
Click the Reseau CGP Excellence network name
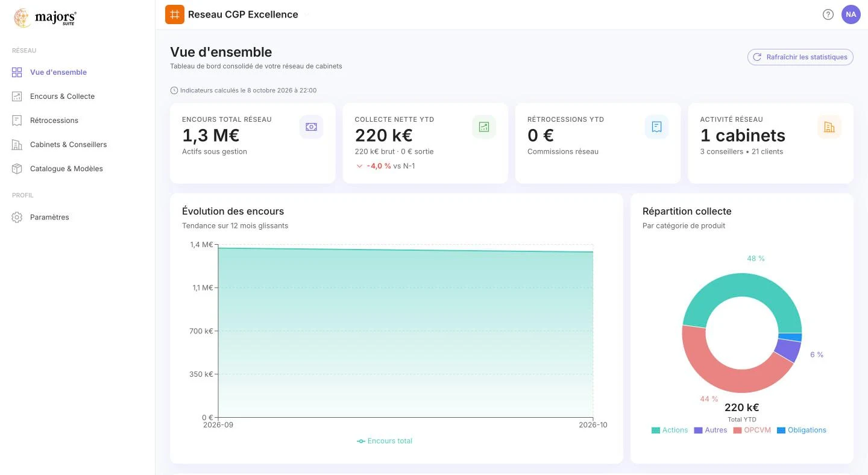tap(243, 14)
